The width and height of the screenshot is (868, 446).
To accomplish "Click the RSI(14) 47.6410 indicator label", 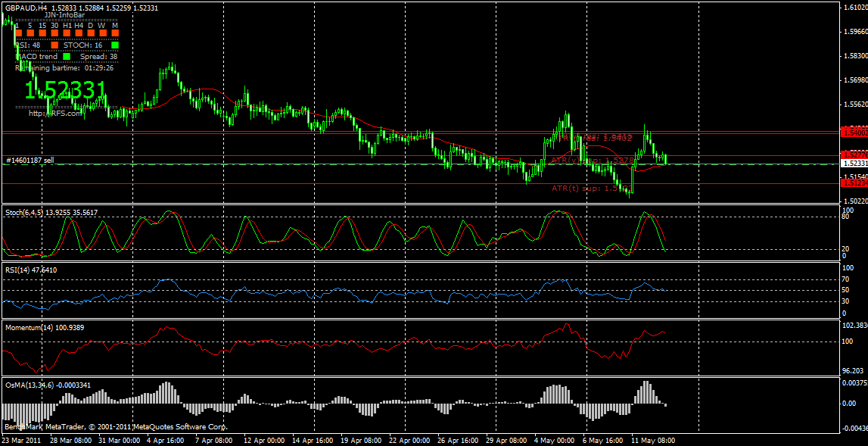I will click(31, 270).
